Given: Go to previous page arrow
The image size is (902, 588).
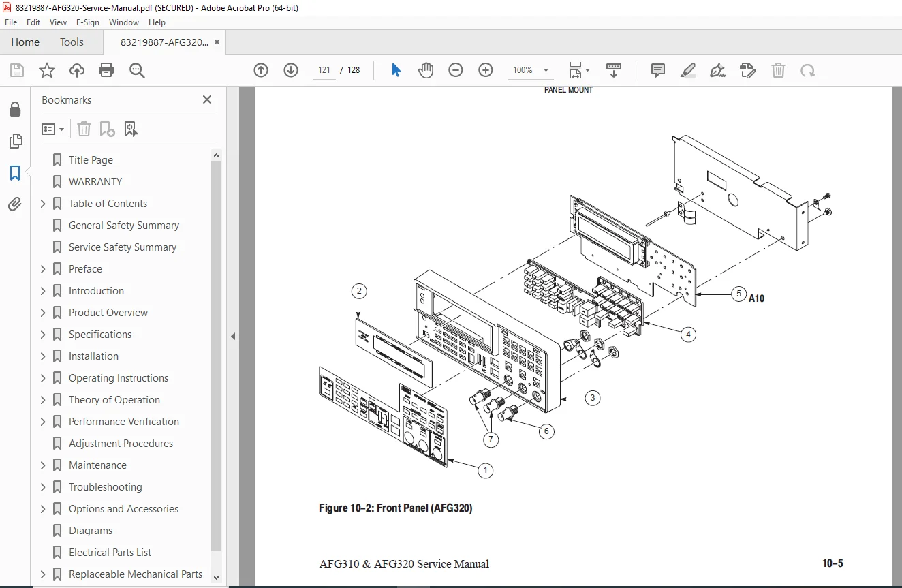Looking at the screenshot, I should pos(261,70).
